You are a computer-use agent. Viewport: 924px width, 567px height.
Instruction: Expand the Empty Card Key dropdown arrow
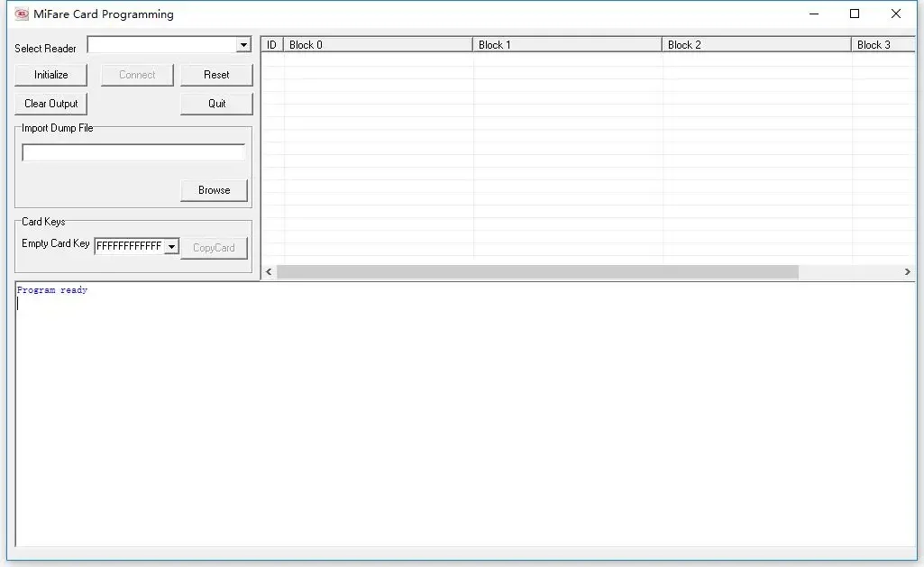tap(171, 246)
